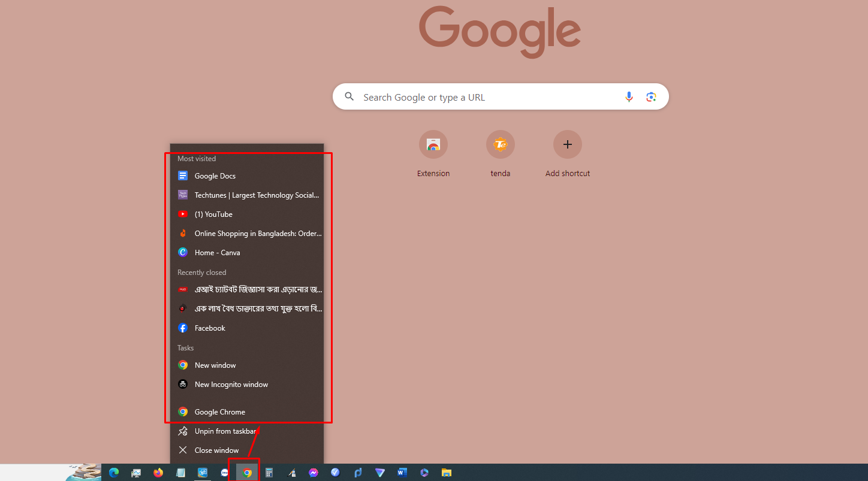
Task: Launch Firefox from the taskbar
Action: (158, 473)
